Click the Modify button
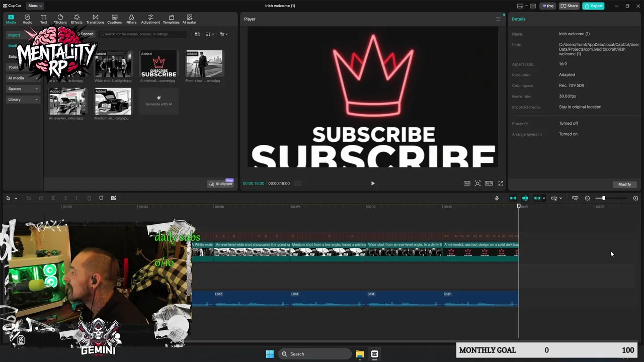This screenshot has width=644, height=362. 624,185
